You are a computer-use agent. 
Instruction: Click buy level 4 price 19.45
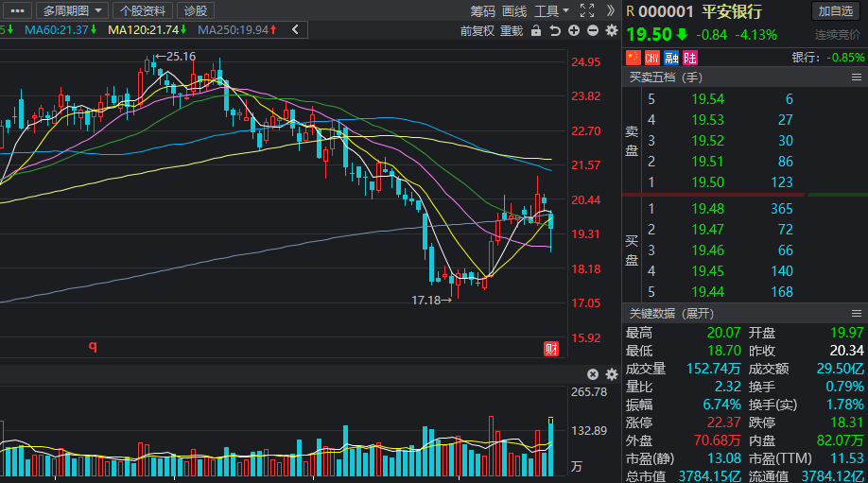[x=707, y=271]
